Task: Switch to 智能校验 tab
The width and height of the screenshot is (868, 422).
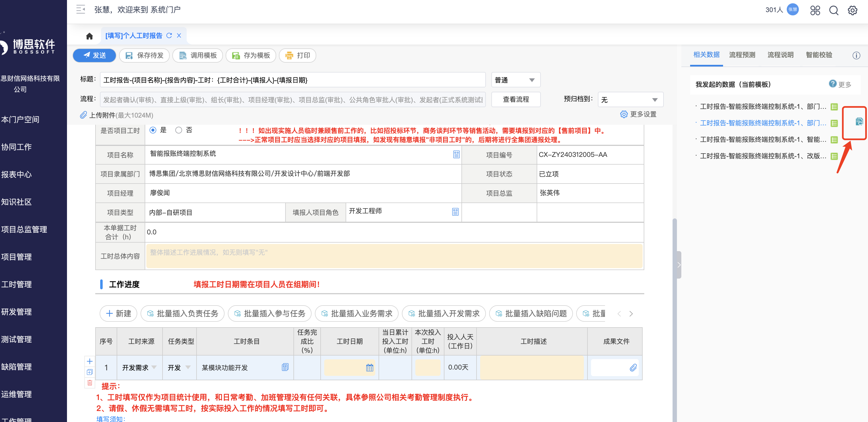Action: [x=819, y=55]
